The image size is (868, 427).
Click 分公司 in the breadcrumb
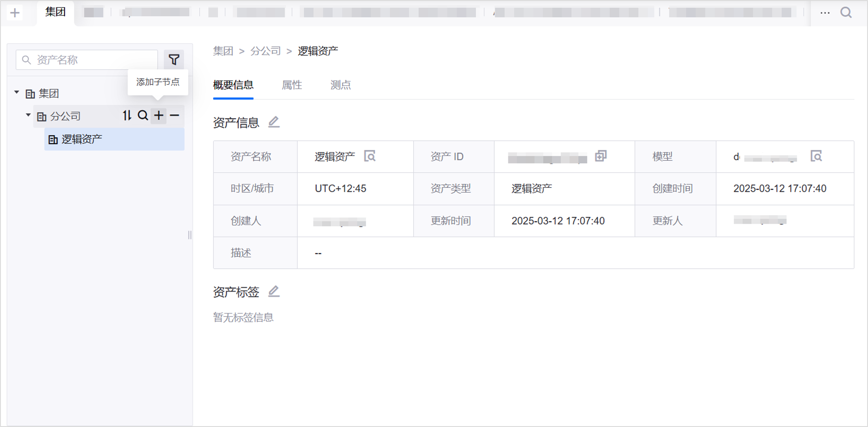pos(266,51)
